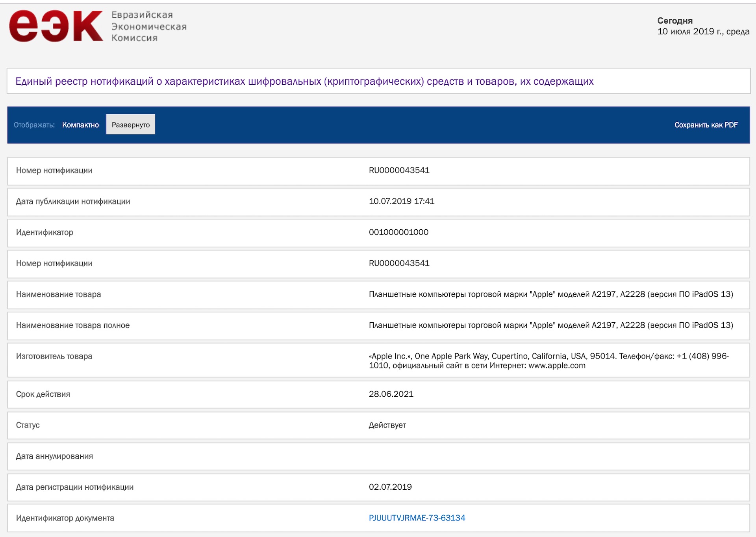Switch display to Компактно view
Viewport: 756px width, 537px height.
[80, 125]
